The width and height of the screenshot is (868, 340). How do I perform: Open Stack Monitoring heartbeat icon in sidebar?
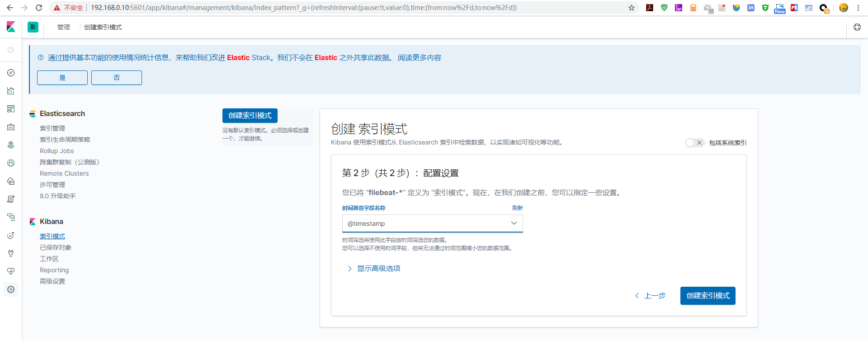click(11, 271)
